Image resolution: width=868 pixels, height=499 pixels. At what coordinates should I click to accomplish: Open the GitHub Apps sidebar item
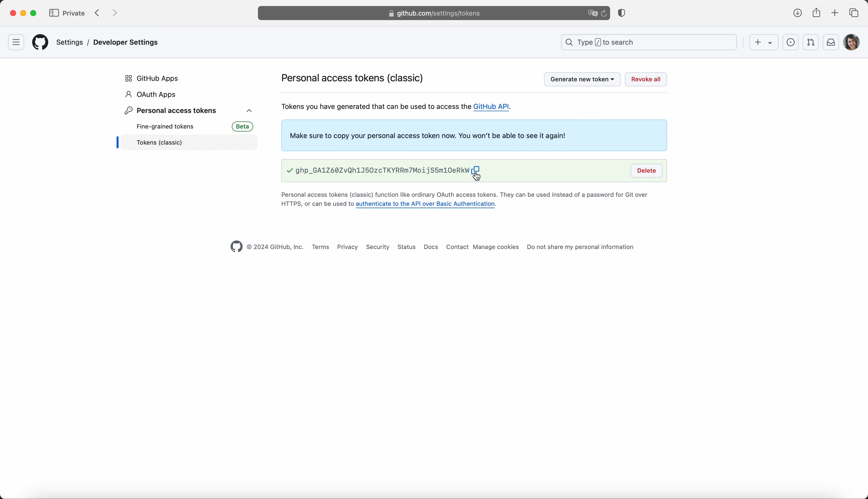157,79
